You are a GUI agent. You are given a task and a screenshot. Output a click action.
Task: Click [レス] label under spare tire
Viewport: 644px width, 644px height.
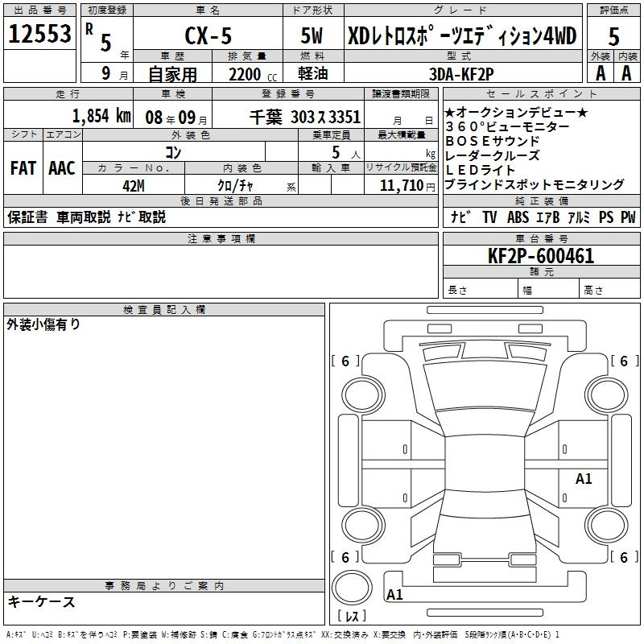[x=352, y=616]
